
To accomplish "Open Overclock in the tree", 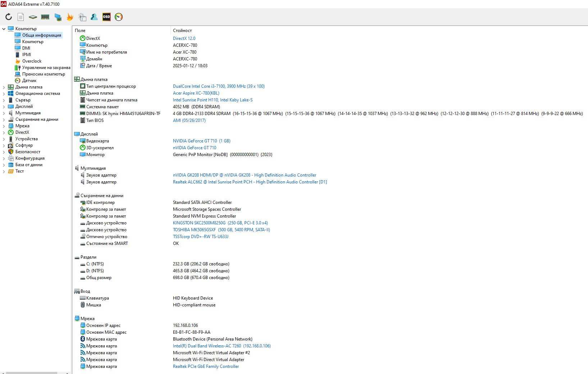I will [x=32, y=61].
